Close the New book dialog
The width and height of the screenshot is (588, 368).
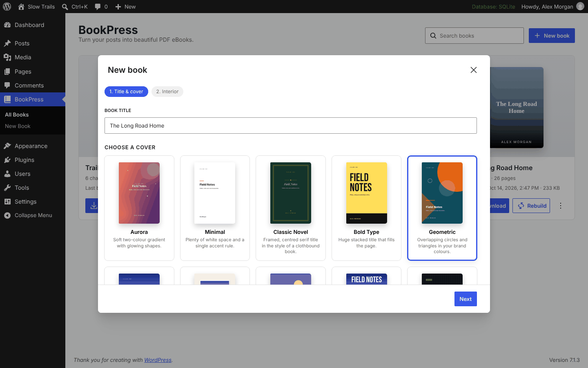click(x=474, y=70)
